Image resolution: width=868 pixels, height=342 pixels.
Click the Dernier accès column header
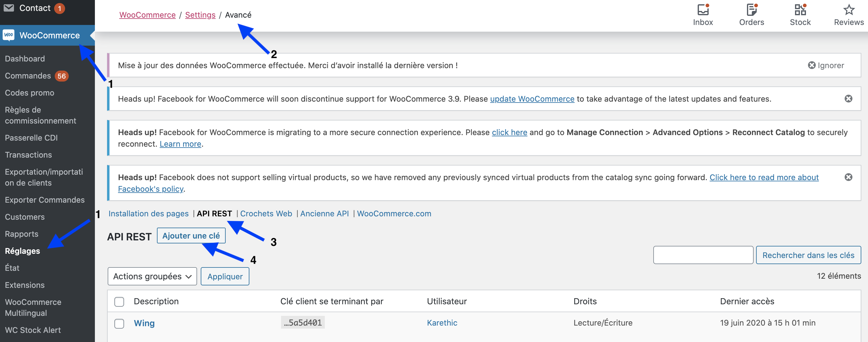[747, 301]
